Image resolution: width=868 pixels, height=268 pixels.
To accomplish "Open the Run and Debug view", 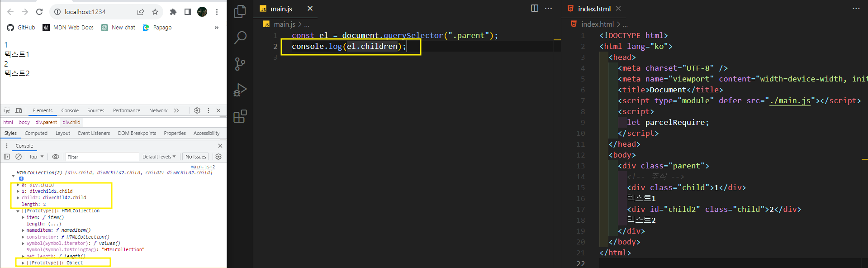I will 240,90.
